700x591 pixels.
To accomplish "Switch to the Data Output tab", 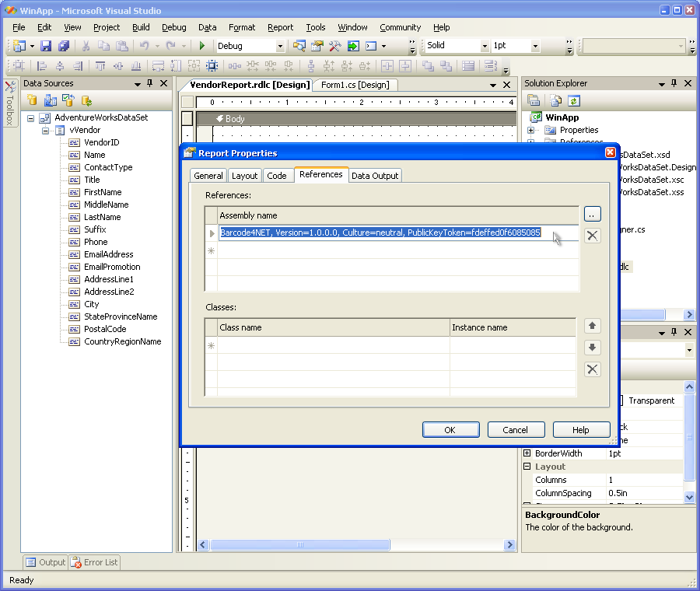I will [375, 176].
